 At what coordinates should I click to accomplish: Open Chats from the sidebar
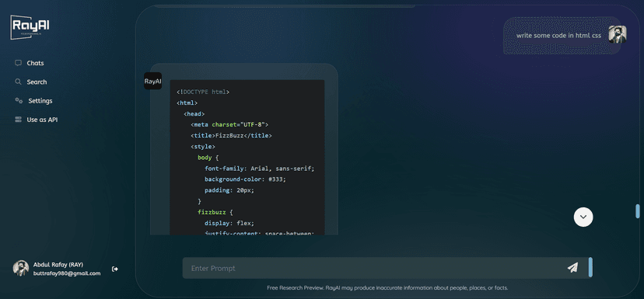(x=35, y=63)
